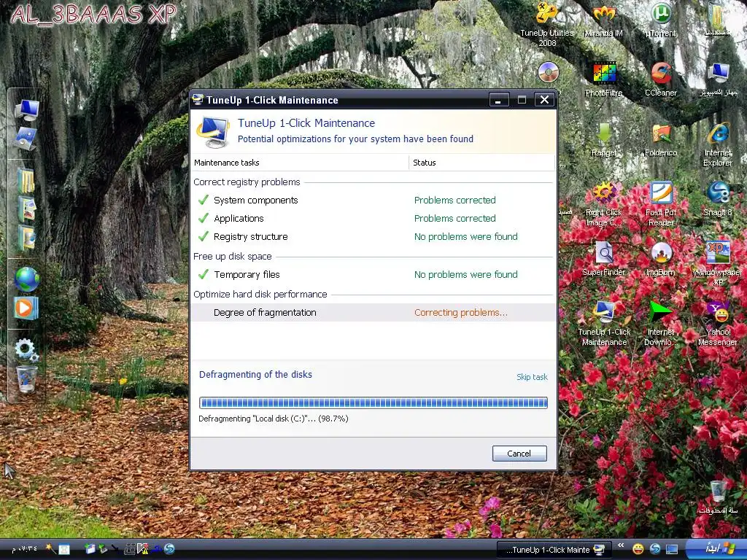This screenshot has width=747, height=560.
Task: Open the Start menu button
Action: tap(716, 549)
